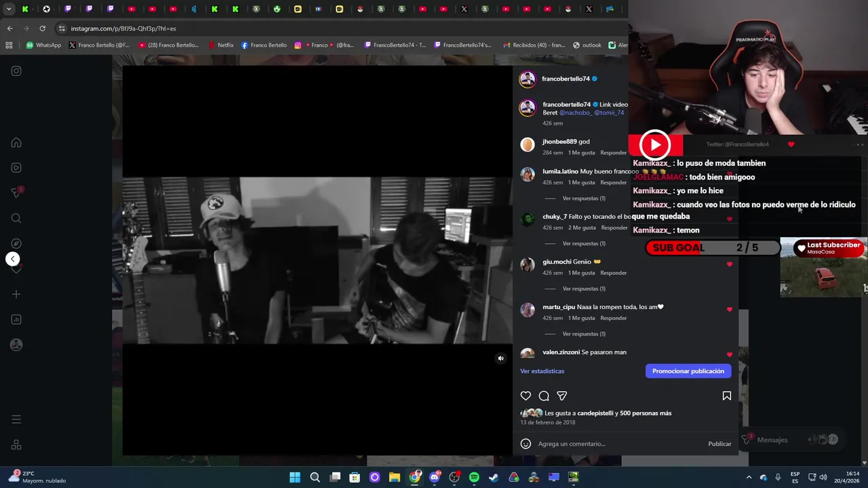Open WhatsApp bookmark
The height and width of the screenshot is (488, 868).
[43, 45]
